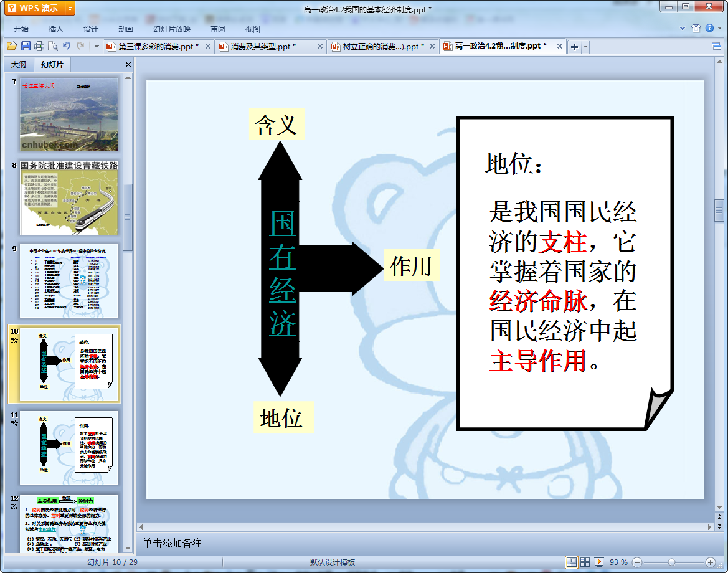Switch to the 幻灯片 panel tab
This screenshot has height=573, width=728.
(52, 65)
